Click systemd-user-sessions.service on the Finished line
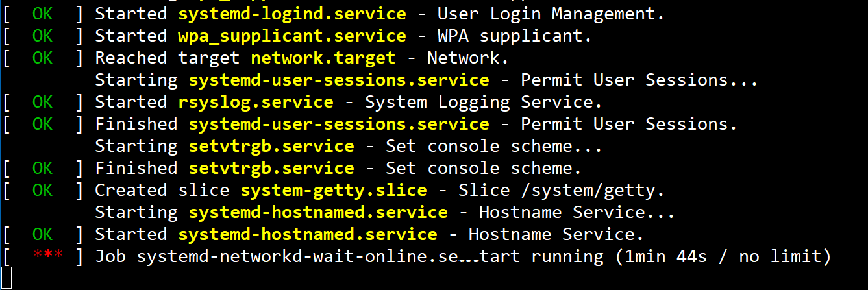Screen dimensions: 868x290 click(339, 124)
